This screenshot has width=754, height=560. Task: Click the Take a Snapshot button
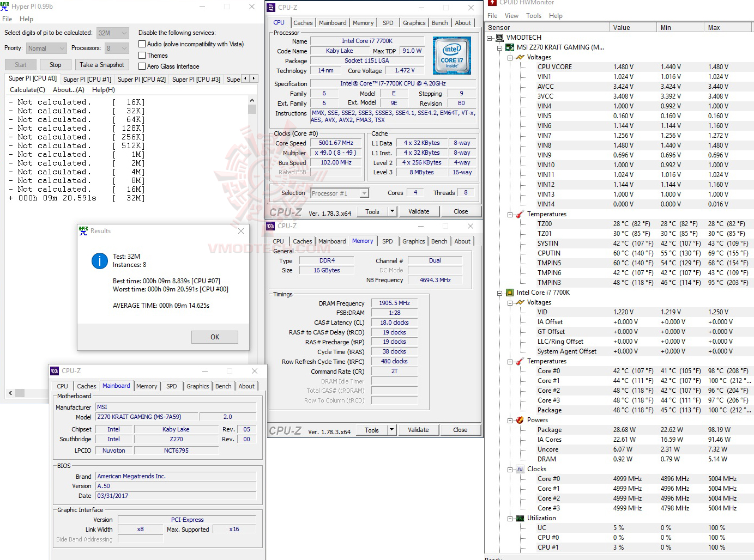click(x=102, y=64)
